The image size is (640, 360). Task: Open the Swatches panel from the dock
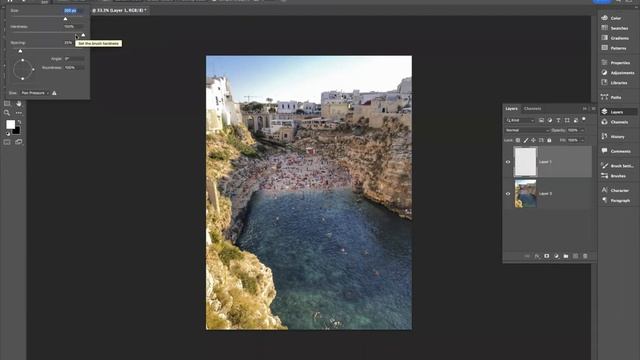tap(614, 28)
